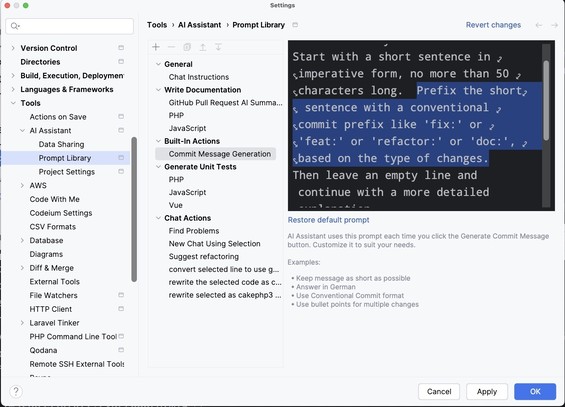The image size is (565, 407).
Task: Click the search magnifier icon
Action: (x=15, y=26)
